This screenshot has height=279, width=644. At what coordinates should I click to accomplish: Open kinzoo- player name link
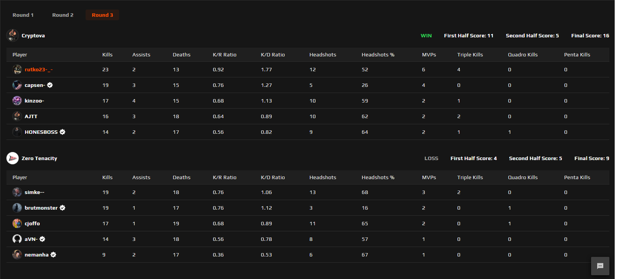point(34,101)
